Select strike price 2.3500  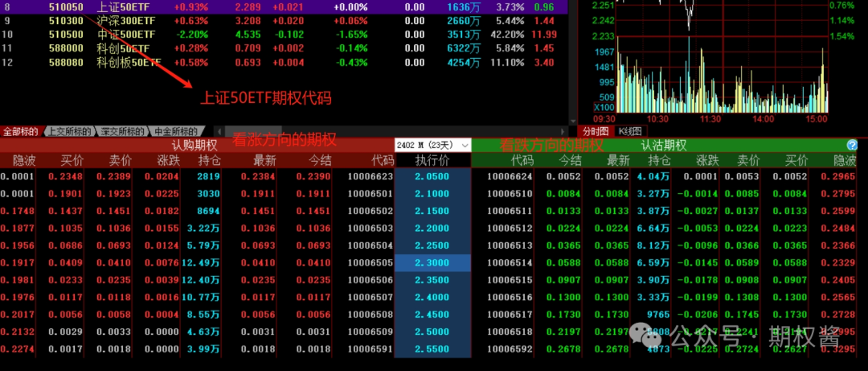[x=432, y=280]
